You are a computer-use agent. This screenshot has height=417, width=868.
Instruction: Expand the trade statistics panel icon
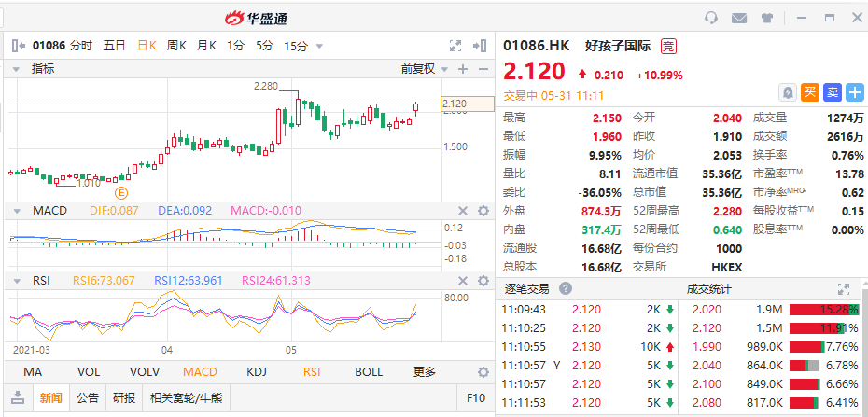[843, 288]
